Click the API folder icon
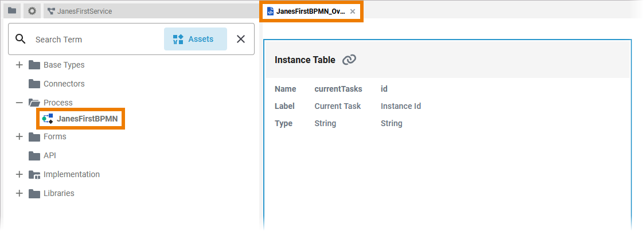This screenshot has width=644, height=231. pos(34,155)
